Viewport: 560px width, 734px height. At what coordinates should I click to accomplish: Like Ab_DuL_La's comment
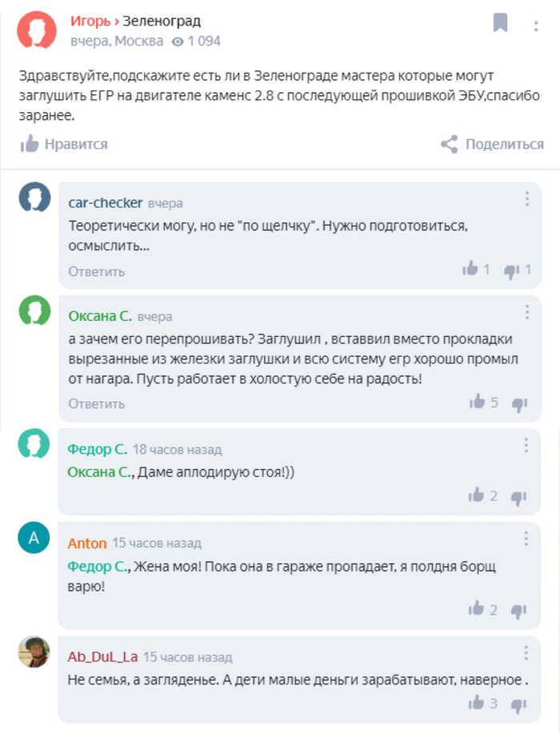478,703
